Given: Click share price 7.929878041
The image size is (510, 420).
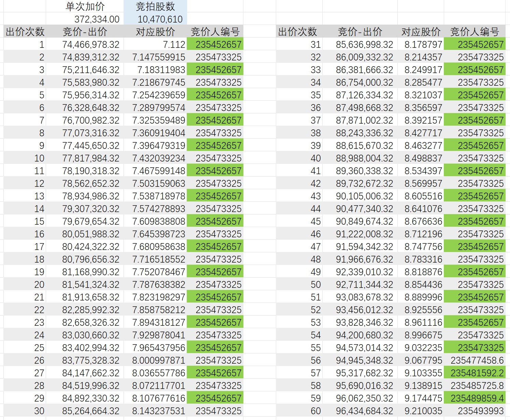Looking at the screenshot, I should (155, 335).
